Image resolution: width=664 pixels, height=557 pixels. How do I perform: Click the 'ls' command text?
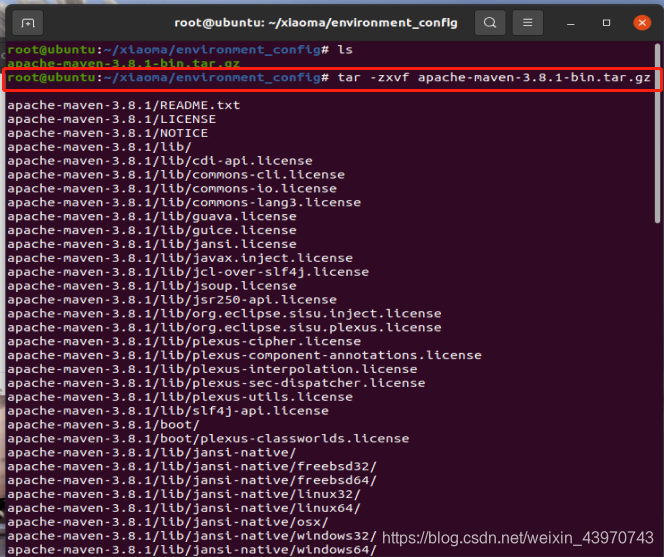coord(345,50)
